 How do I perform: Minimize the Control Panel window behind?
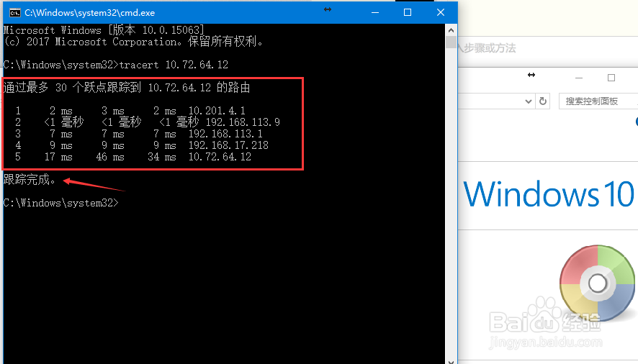[579, 78]
